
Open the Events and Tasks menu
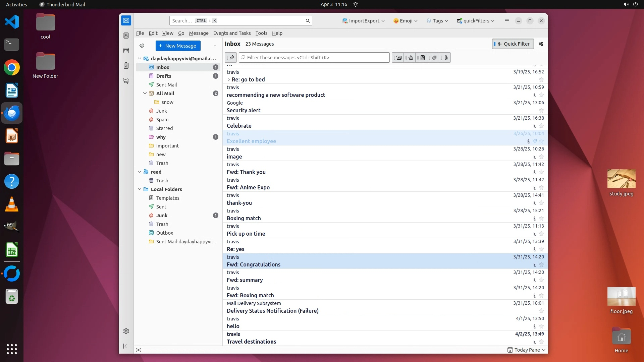232,33
